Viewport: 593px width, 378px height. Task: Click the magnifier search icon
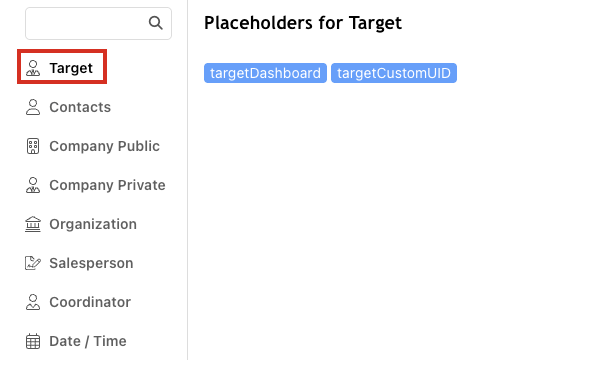pyautogui.click(x=155, y=23)
